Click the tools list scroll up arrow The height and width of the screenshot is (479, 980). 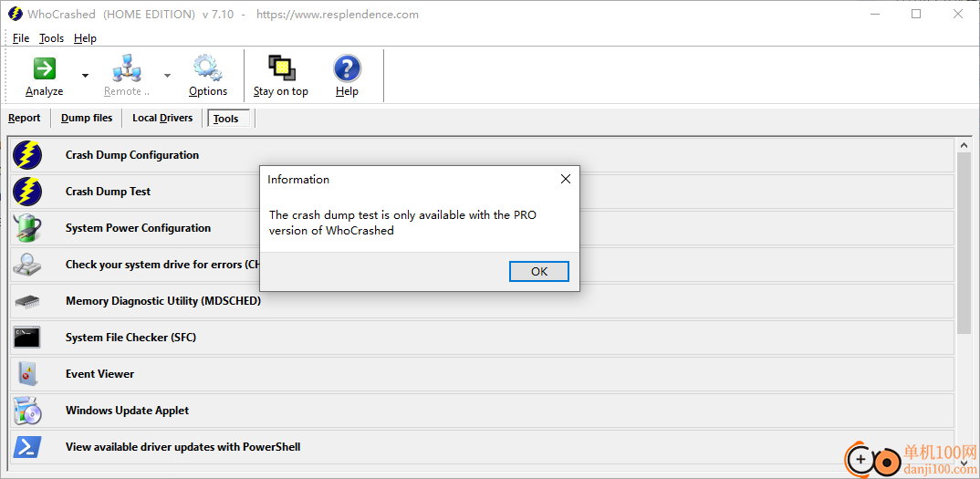[964, 145]
